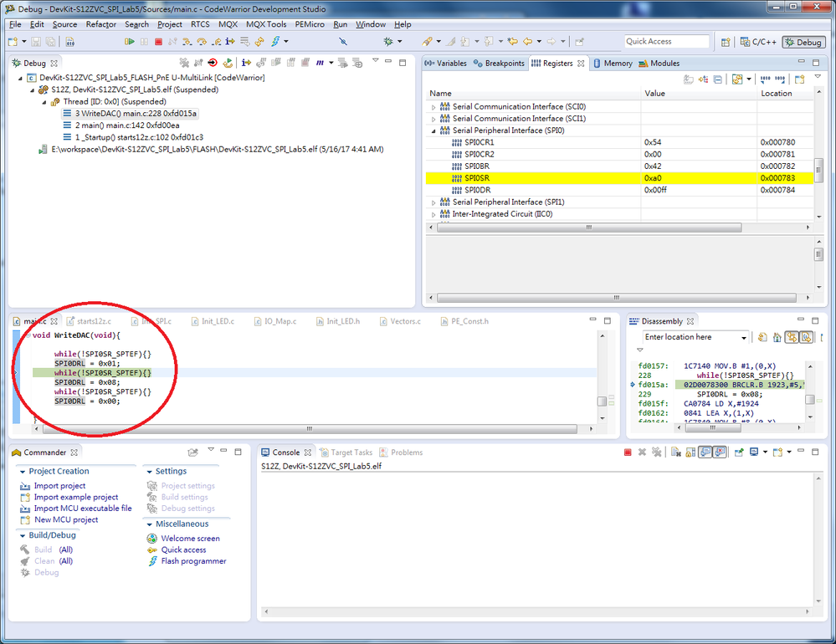This screenshot has width=836, height=644.
Task: Select the SPI0CR1 register row
Action: 619,142
